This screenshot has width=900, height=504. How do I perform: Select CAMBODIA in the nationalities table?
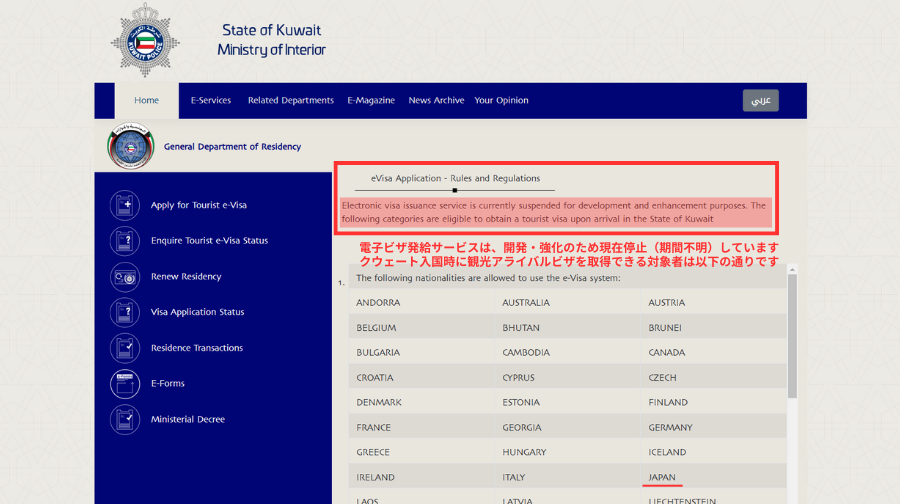526,352
